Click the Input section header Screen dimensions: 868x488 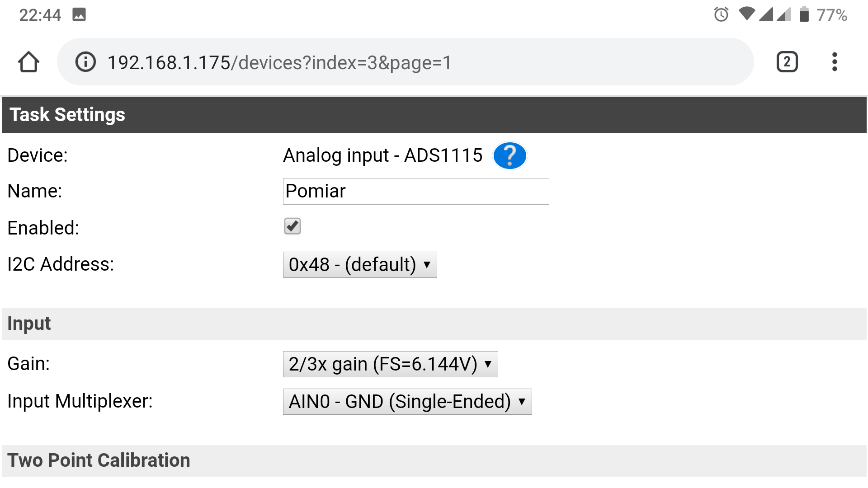[x=434, y=324]
